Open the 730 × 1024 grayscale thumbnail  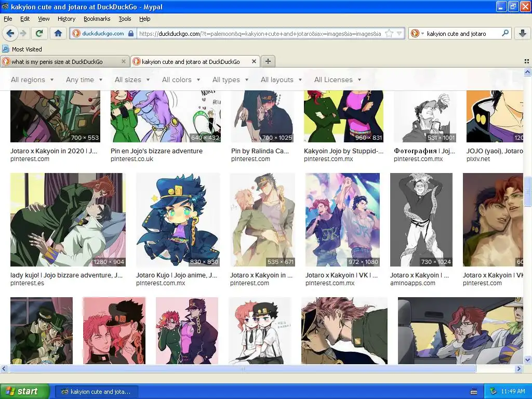[x=421, y=220]
